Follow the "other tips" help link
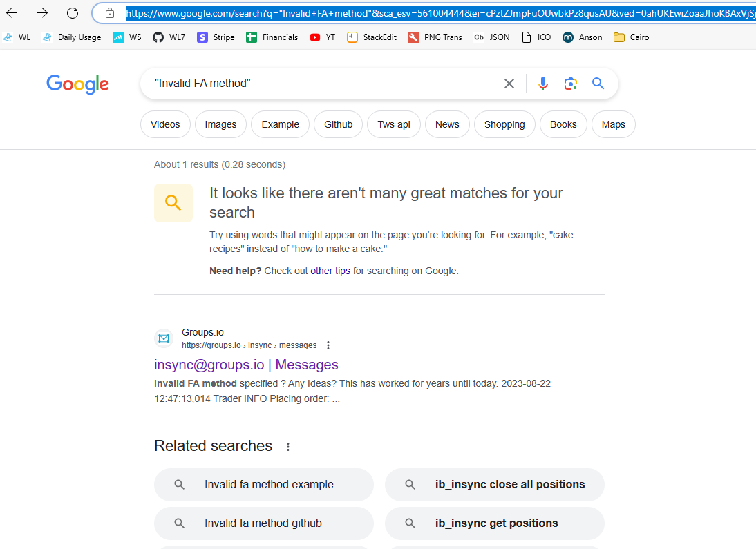 (330, 271)
